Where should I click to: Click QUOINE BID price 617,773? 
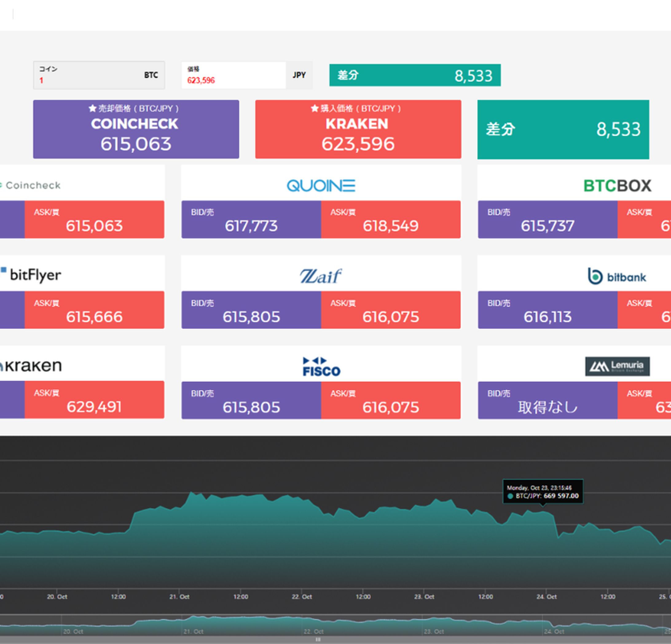[251, 219]
